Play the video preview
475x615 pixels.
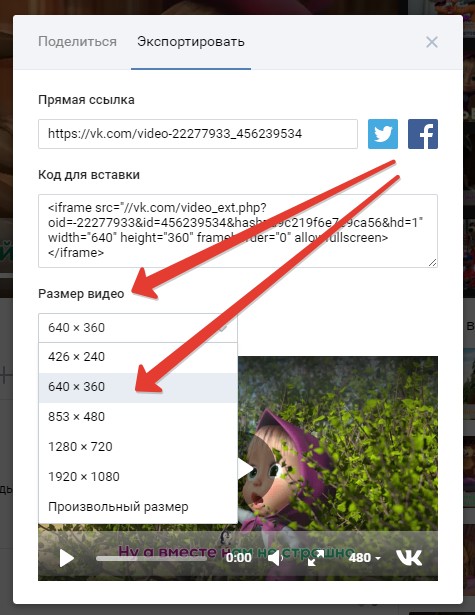tap(66, 558)
